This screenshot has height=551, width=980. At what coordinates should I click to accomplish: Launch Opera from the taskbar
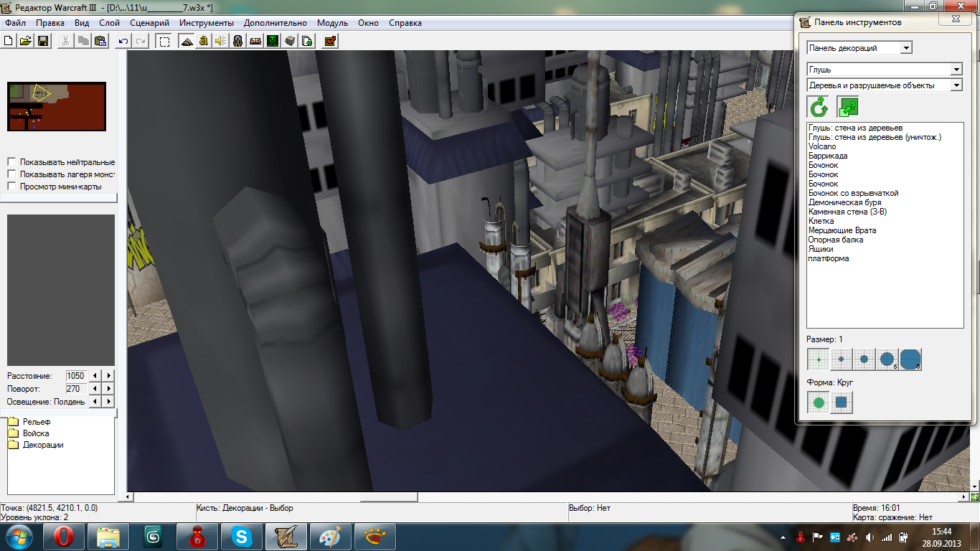pyautogui.click(x=63, y=537)
